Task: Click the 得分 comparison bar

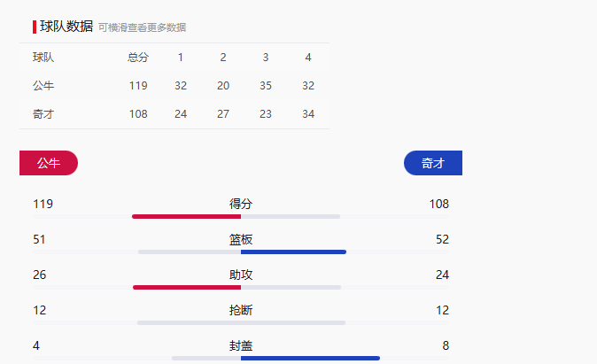Action: coord(236,216)
